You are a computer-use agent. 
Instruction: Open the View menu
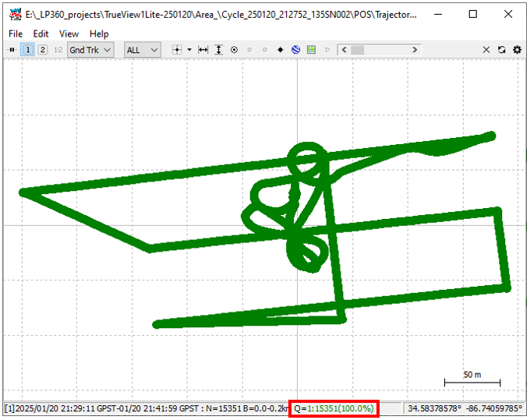pyautogui.click(x=69, y=34)
